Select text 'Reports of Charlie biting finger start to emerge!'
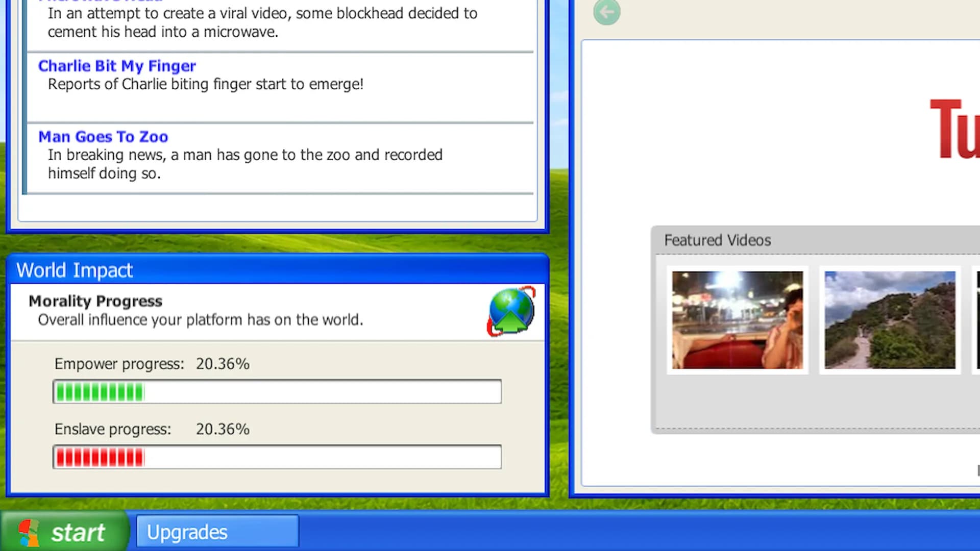The height and width of the screenshot is (551, 980). (x=206, y=84)
